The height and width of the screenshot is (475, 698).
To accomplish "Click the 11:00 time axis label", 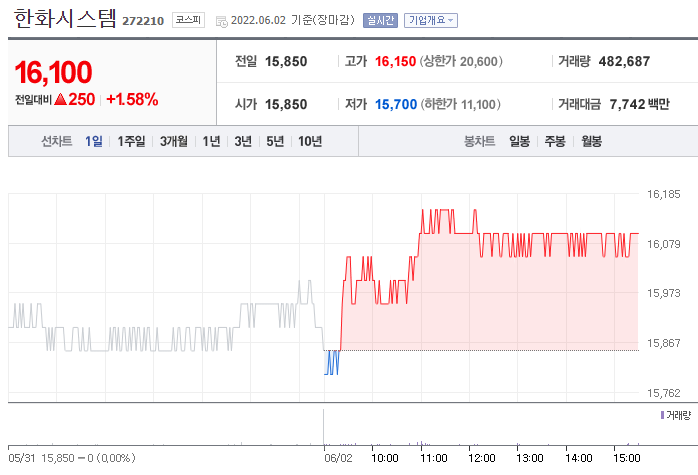I will (434, 458).
